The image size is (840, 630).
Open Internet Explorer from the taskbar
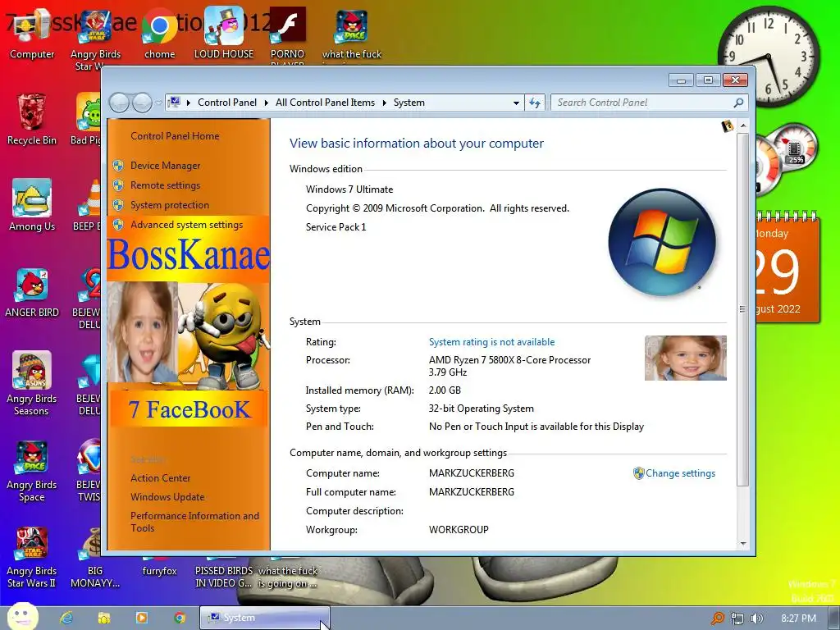[x=66, y=618]
